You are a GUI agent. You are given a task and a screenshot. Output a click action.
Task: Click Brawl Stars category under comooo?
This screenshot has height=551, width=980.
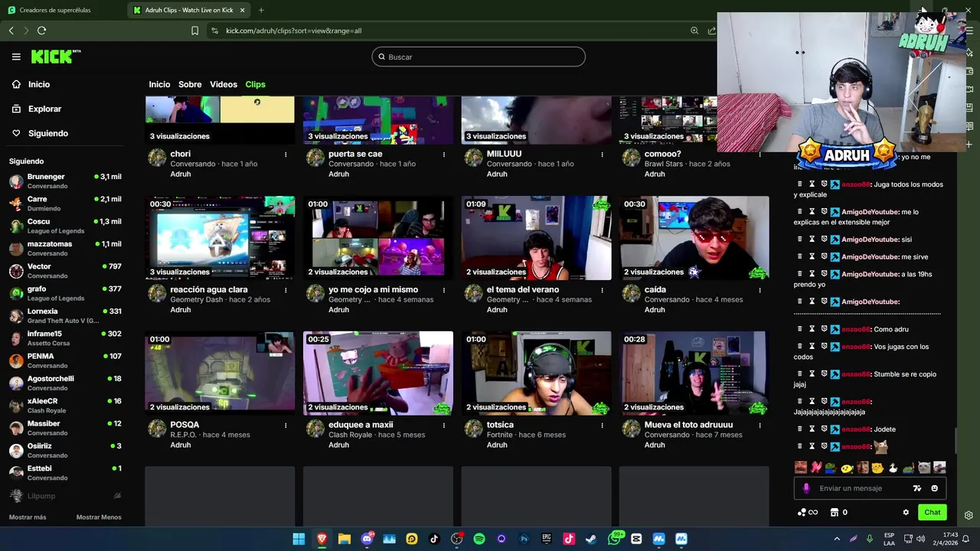coord(664,164)
